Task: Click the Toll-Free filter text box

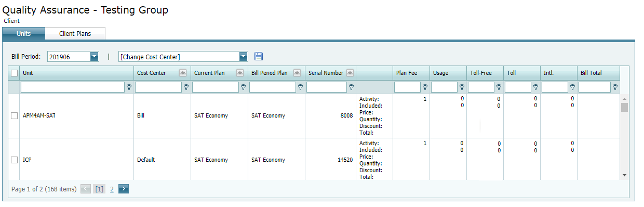Action: (x=481, y=87)
